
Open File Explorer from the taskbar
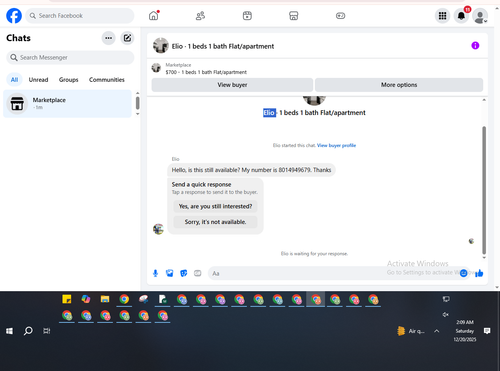point(105,299)
